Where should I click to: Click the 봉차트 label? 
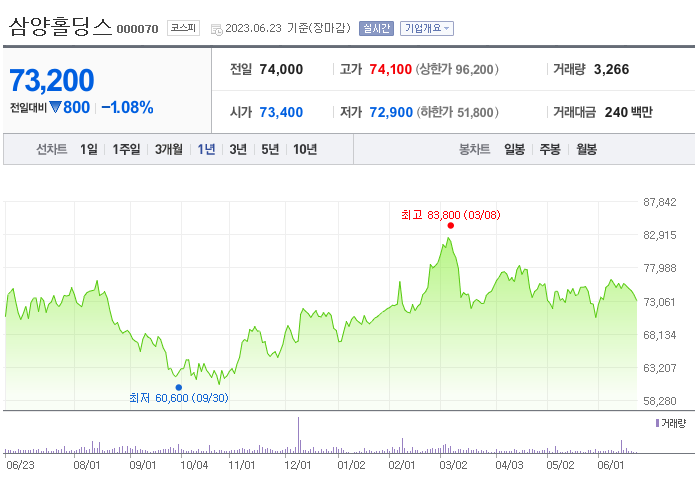[474, 149]
